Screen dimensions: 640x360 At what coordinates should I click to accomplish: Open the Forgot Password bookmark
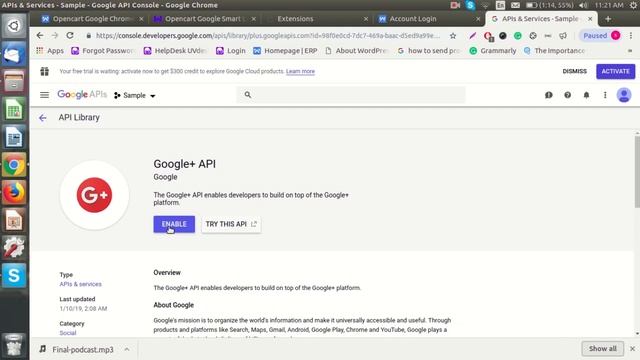[102, 51]
